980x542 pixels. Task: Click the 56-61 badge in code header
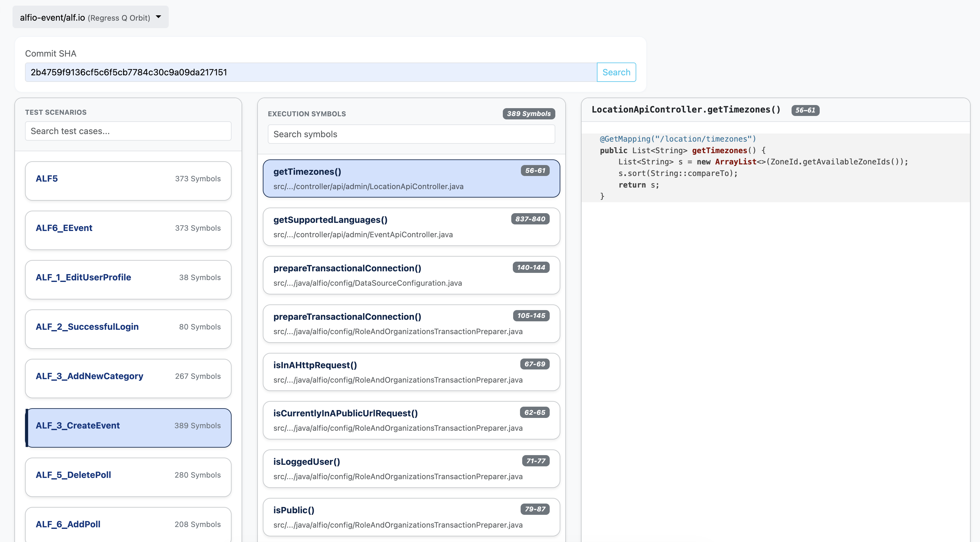[x=805, y=110]
